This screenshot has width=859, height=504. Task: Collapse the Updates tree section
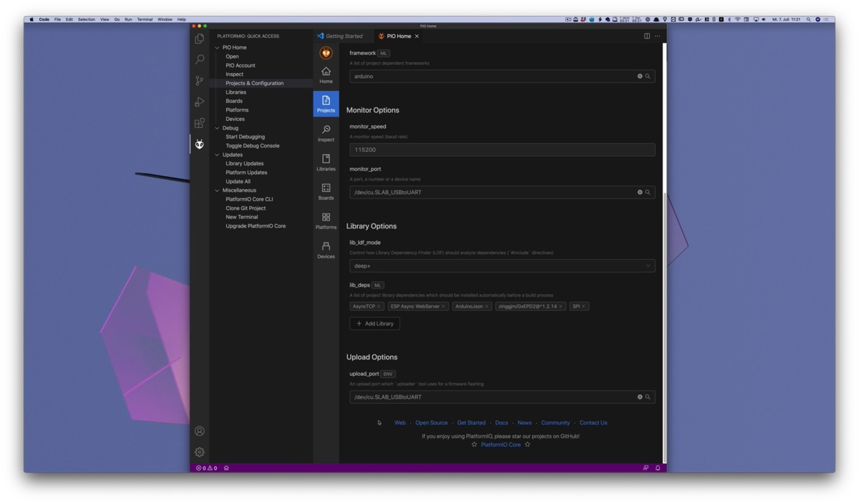coord(218,155)
